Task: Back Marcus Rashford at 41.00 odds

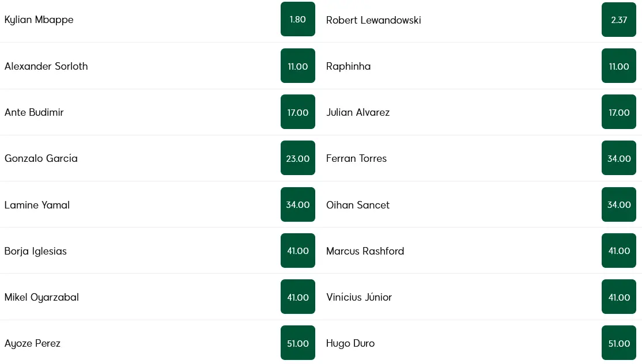Action: (x=618, y=251)
